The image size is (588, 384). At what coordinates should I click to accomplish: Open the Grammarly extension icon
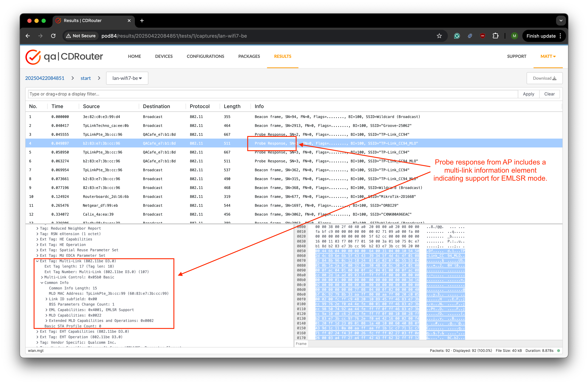point(457,36)
